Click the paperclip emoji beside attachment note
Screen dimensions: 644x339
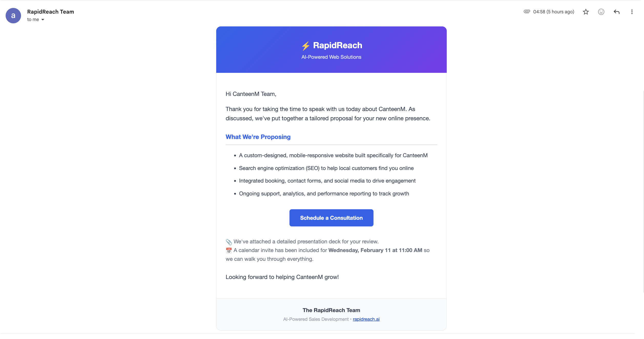[229, 242]
